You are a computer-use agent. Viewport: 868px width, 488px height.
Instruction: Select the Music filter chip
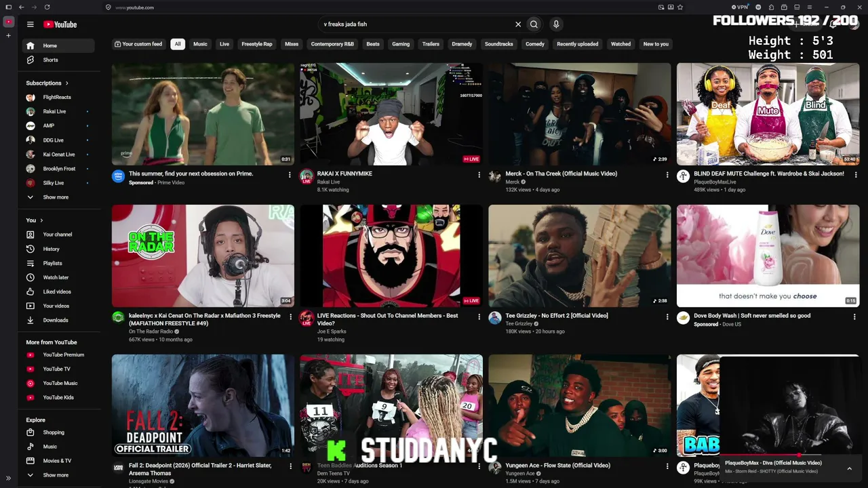[200, 44]
